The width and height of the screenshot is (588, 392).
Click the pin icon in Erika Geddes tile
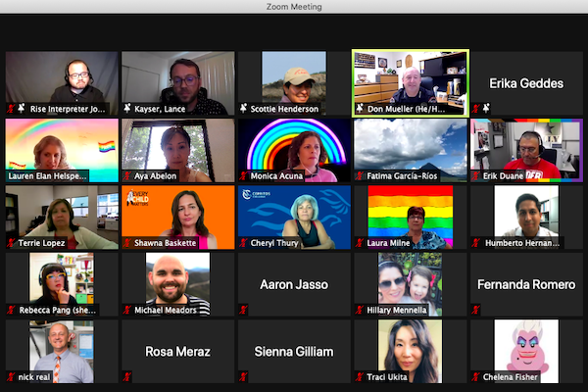(x=486, y=109)
